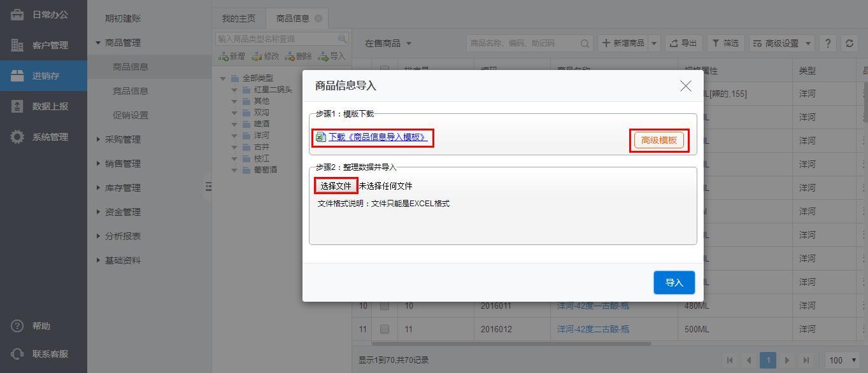
Task: Tick the checkbox for row 10
Action: pyautogui.click(x=384, y=306)
